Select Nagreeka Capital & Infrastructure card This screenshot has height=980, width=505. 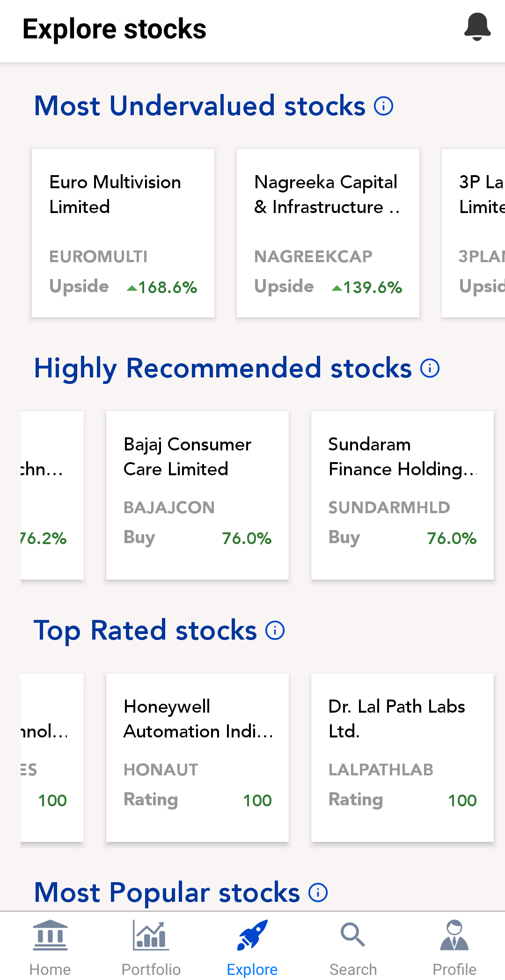[x=328, y=233]
